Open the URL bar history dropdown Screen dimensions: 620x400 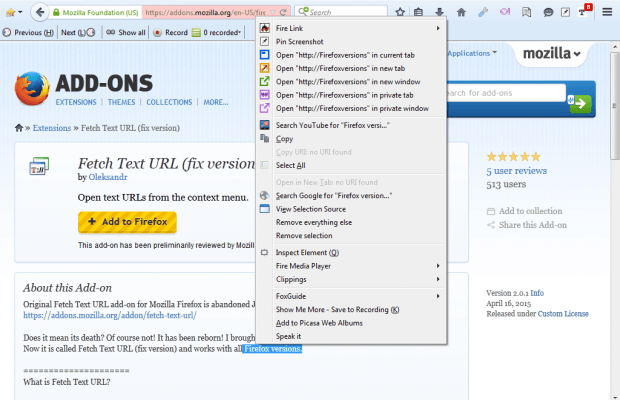point(273,12)
